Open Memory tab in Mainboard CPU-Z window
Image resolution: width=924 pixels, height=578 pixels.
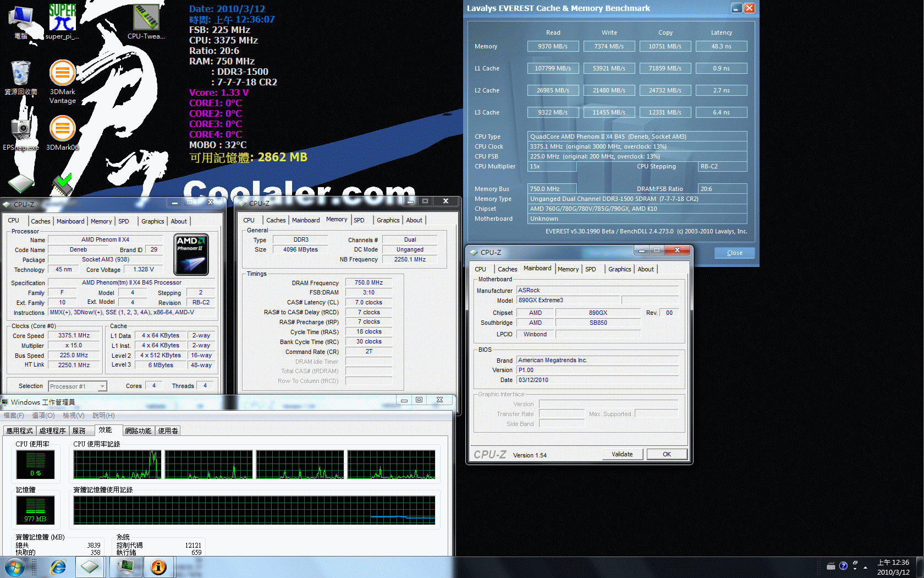[x=568, y=269]
